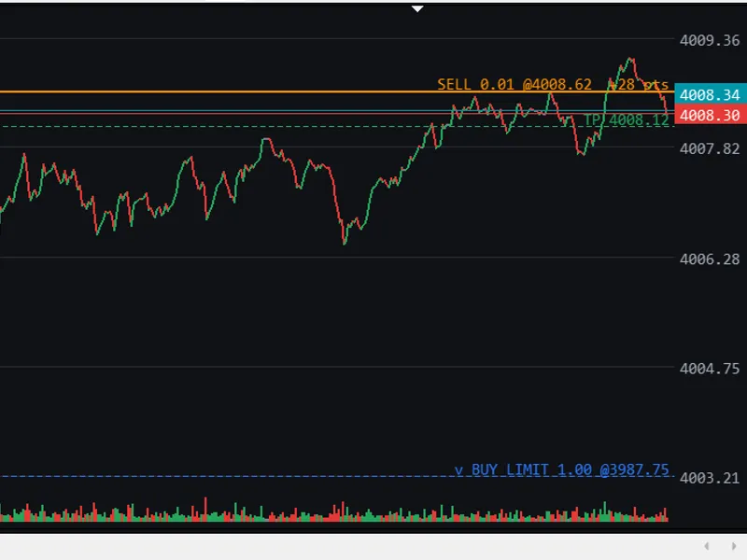Select the BUY LIMIT 1.00 @3987.75 order label
Screen dimensions: 747x560
coord(562,470)
